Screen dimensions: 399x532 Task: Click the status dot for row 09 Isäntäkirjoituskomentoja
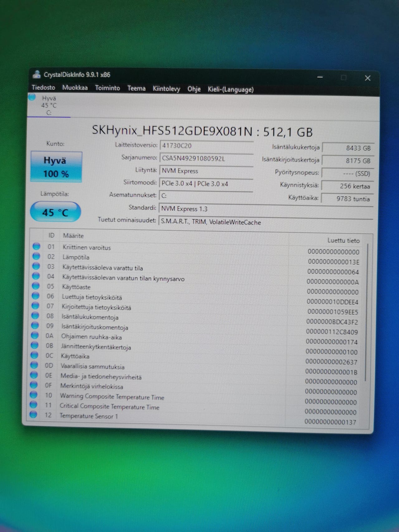(x=35, y=325)
